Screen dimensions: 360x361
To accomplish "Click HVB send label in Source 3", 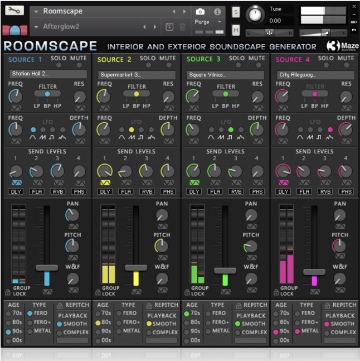I will [236, 192].
